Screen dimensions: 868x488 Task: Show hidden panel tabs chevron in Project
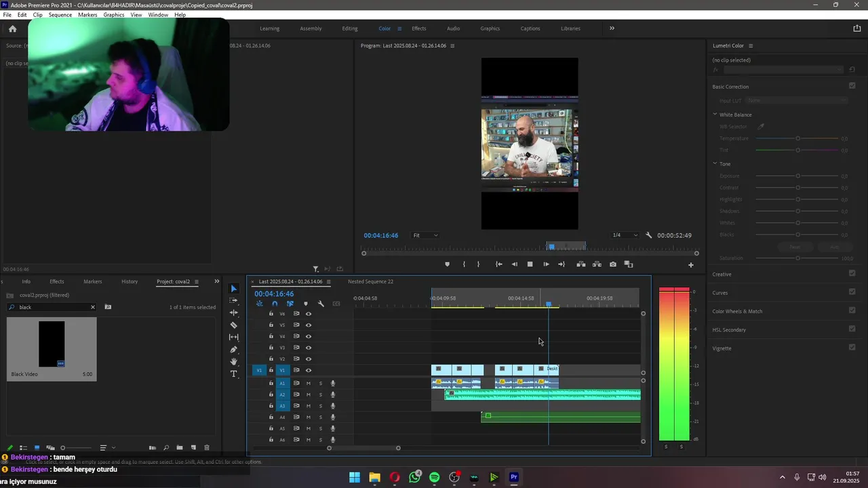click(217, 281)
